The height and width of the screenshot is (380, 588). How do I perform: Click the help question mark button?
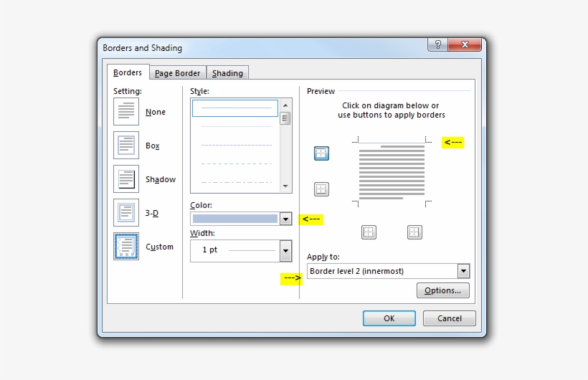point(437,44)
